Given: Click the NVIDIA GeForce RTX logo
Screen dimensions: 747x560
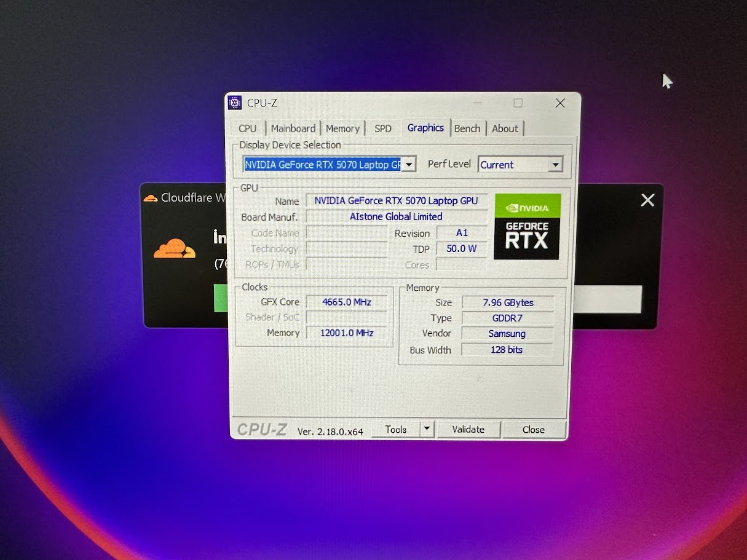Looking at the screenshot, I should tap(527, 226).
